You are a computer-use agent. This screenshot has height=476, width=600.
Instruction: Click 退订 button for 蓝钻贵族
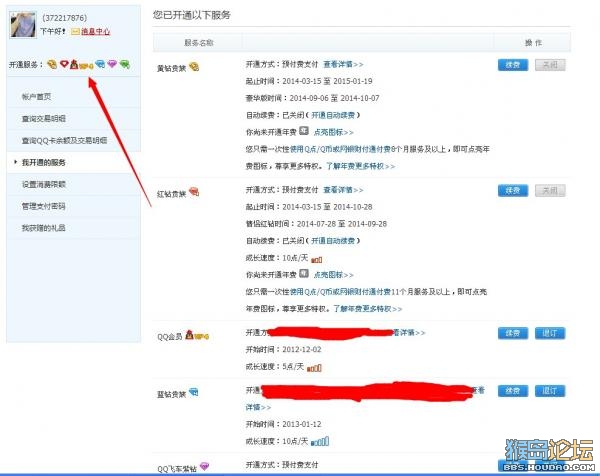click(x=550, y=391)
